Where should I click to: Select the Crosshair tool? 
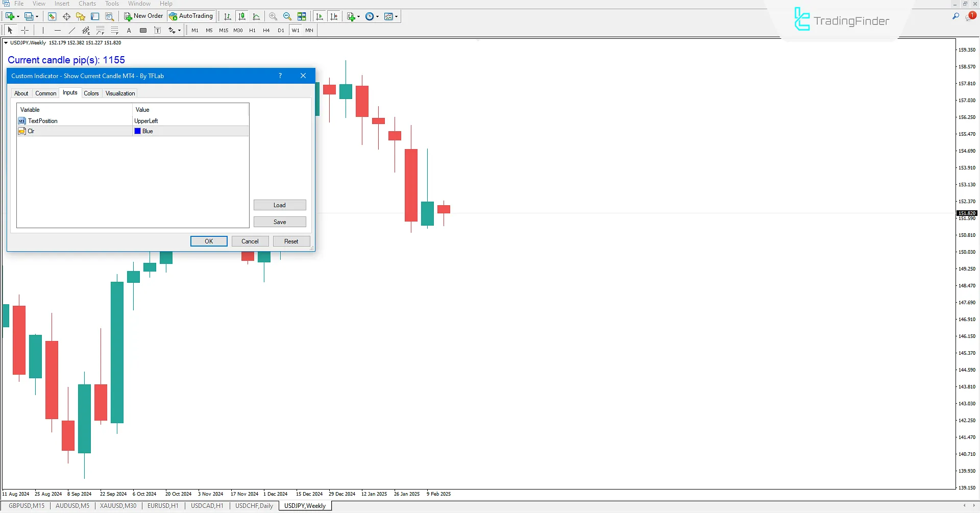tap(24, 30)
